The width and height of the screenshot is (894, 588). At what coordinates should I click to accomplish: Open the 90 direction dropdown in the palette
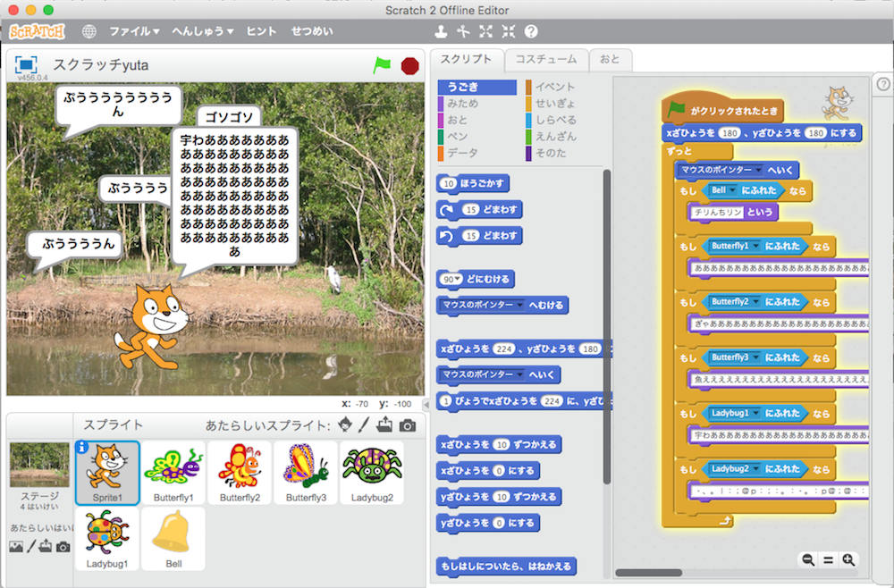451,279
